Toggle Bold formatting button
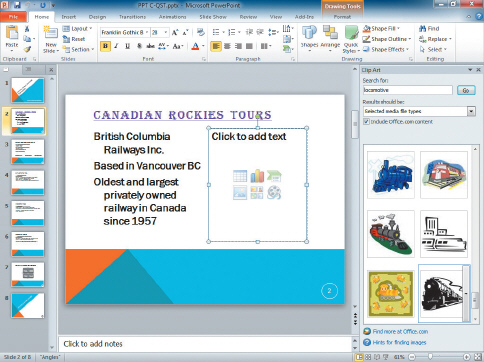Viewport: 484px width, 362px height. pos(105,46)
